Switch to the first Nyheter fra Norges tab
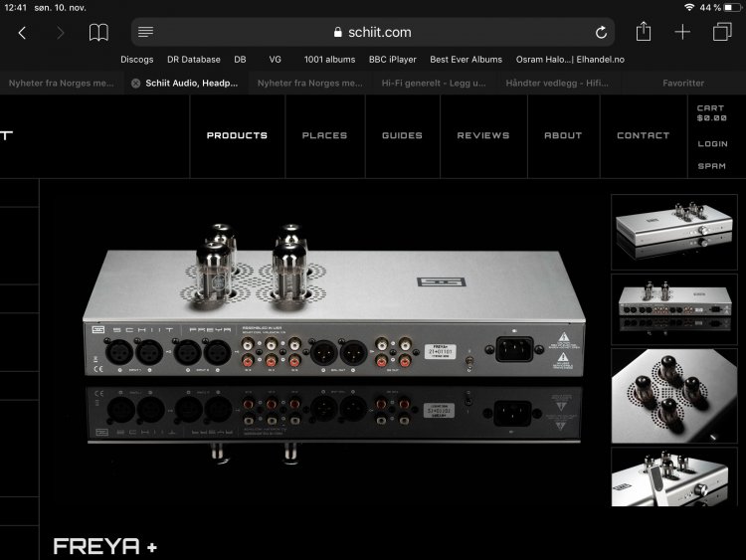 [62, 83]
